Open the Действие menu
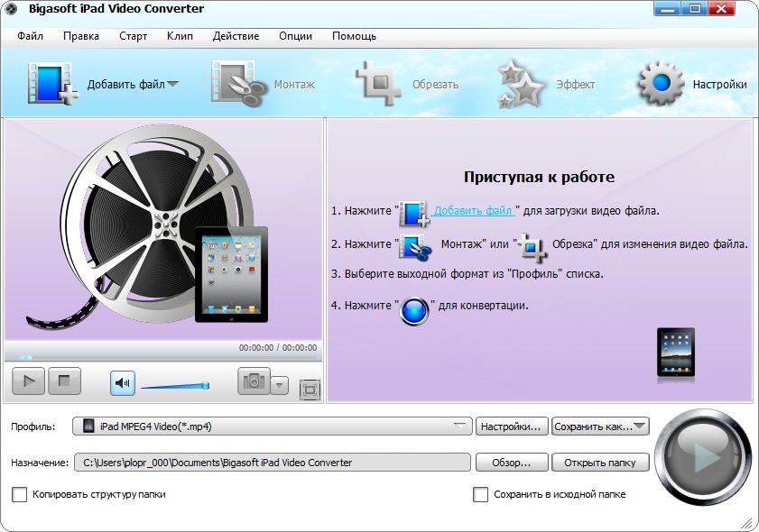This screenshot has width=759, height=532. coord(236,36)
